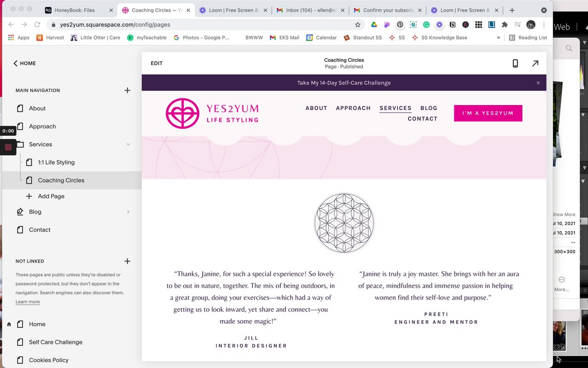The image size is (588, 368).
Task: Close the Self-Care Challenge announcement bar
Action: click(x=538, y=83)
